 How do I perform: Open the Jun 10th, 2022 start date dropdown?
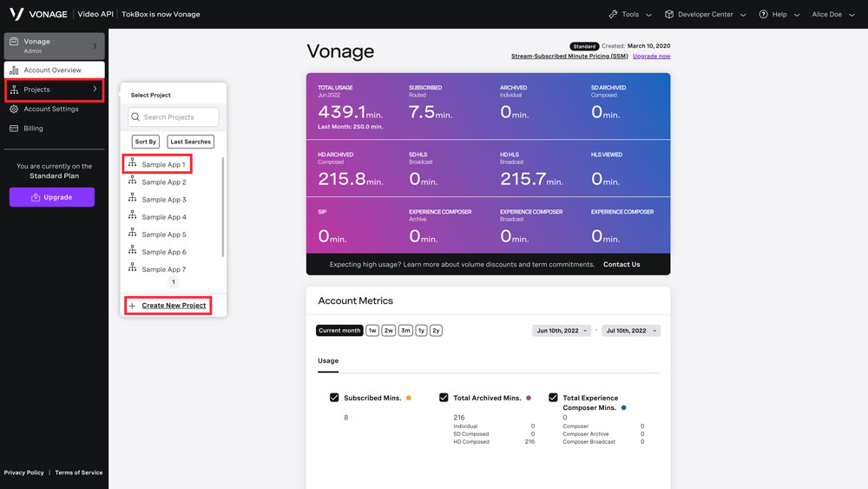562,331
